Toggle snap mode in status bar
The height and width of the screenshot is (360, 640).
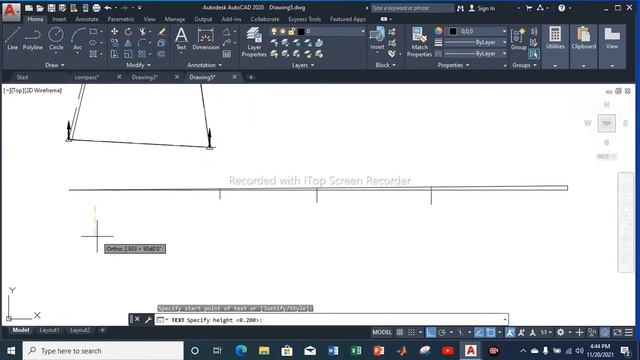[411, 332]
